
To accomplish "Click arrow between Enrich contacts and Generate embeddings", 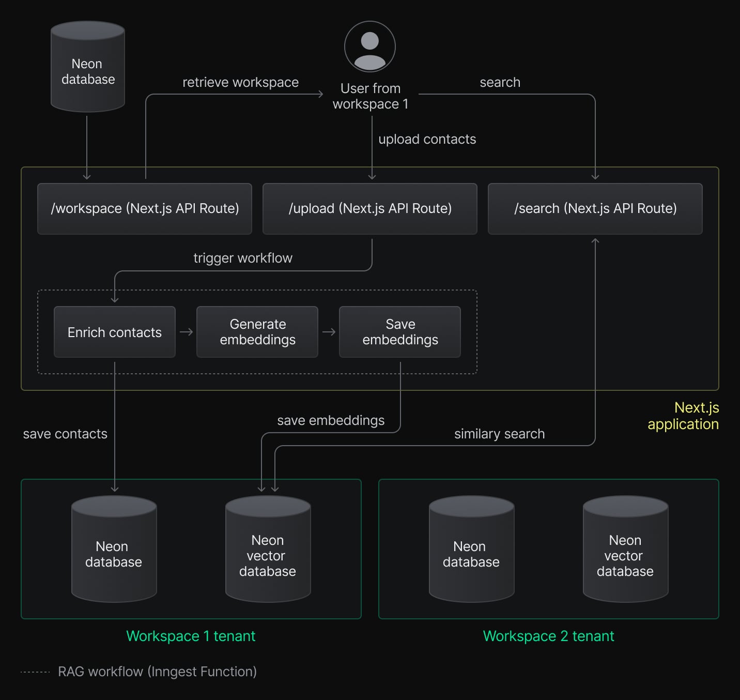I will point(186,332).
